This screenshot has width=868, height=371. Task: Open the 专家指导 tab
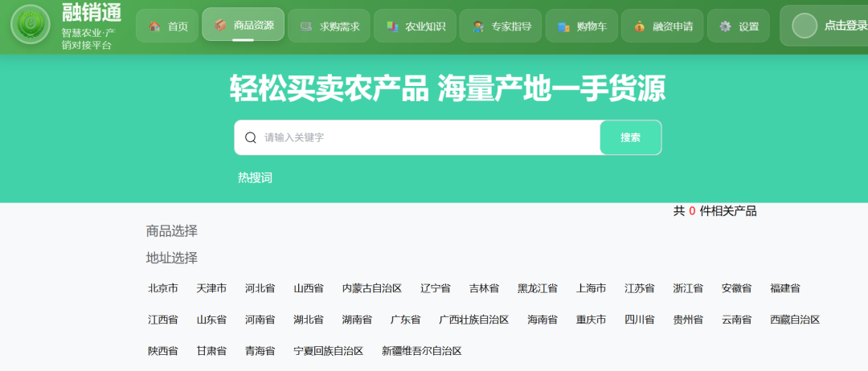click(501, 26)
